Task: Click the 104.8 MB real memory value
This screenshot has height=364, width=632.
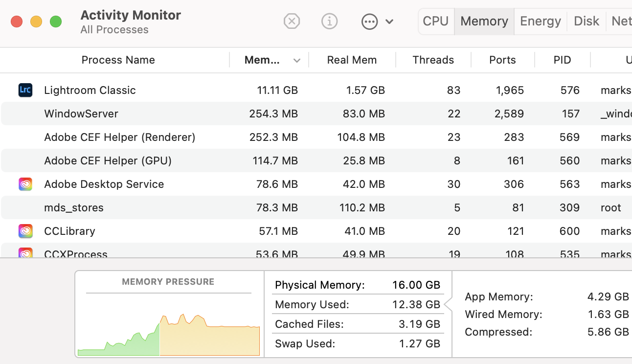Action: (x=361, y=137)
